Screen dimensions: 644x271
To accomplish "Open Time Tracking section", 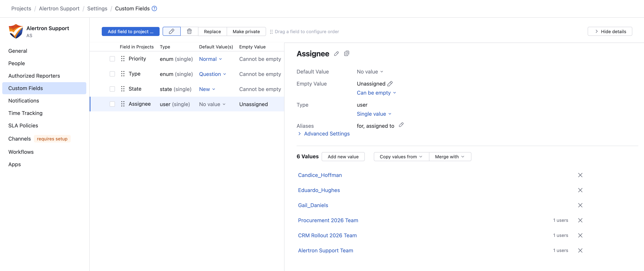I will click(x=25, y=113).
